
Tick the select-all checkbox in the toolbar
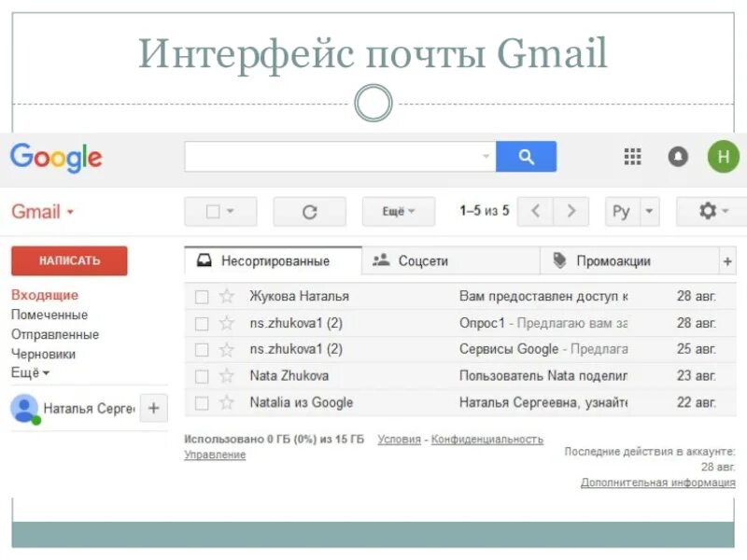(x=213, y=212)
